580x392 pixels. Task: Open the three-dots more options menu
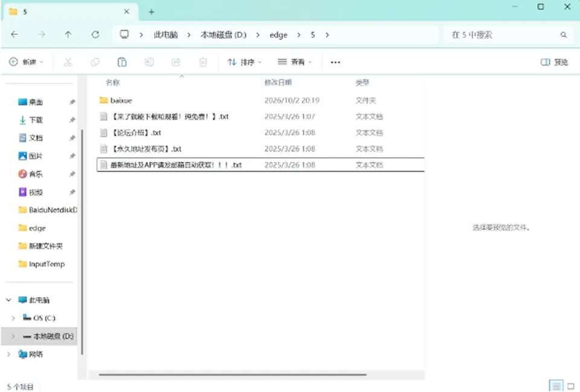[335, 62]
